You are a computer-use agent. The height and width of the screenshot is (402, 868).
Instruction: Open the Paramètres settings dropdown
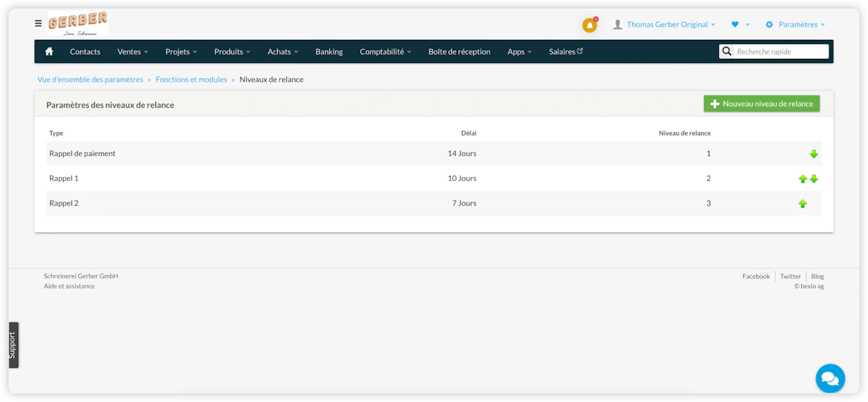795,24
